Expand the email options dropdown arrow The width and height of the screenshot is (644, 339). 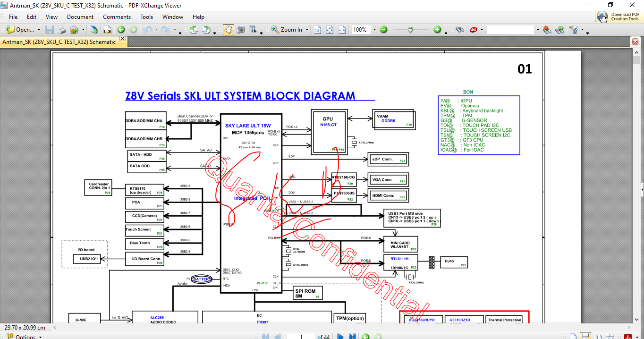(83, 30)
